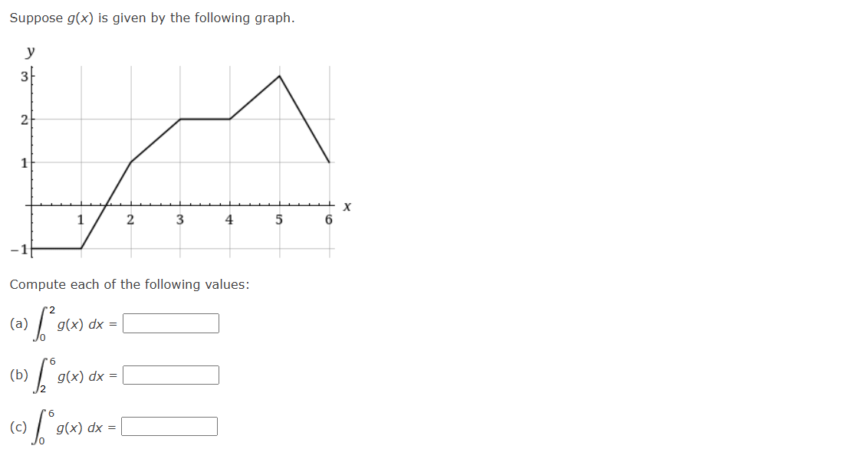Click the label (a) next to the first integral
The width and height of the screenshot is (868, 462).
click(x=18, y=323)
